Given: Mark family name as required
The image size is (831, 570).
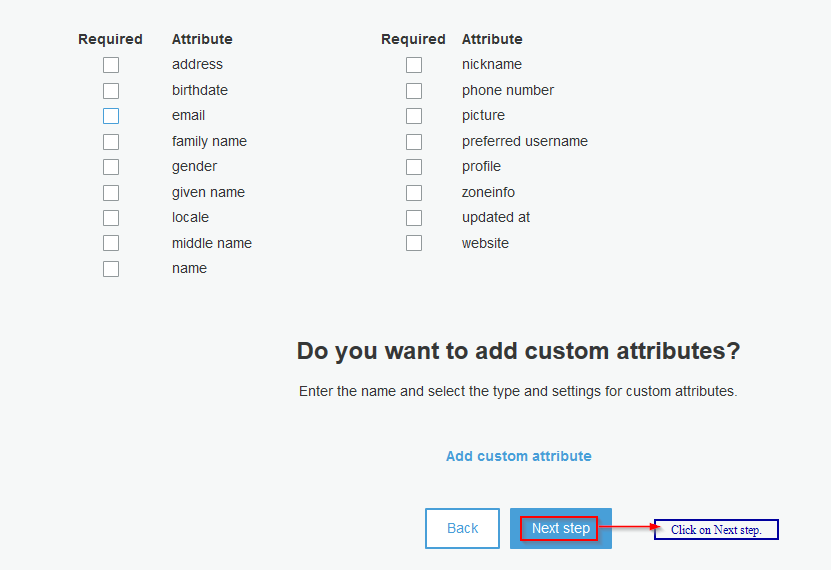Looking at the screenshot, I should click(111, 142).
